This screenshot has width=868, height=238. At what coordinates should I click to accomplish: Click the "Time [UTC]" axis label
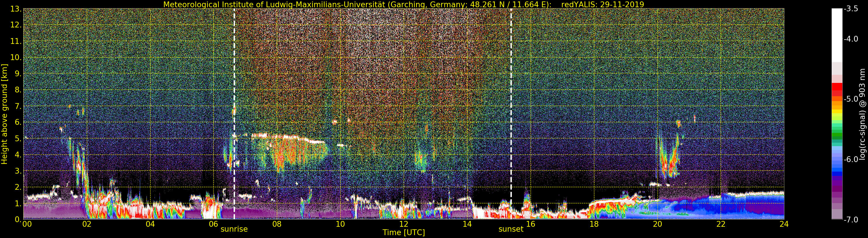click(x=404, y=233)
